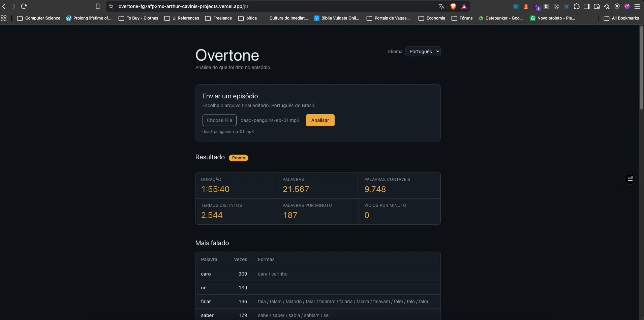Open the Brave Wallet icon
This screenshot has width=644, height=320.
pos(597,6)
